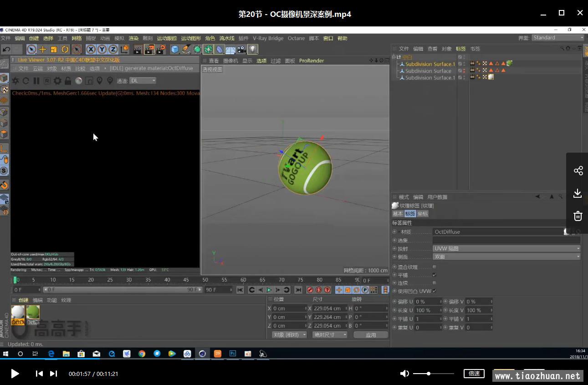
Task: Select the Live Selection tool
Action: click(31, 49)
